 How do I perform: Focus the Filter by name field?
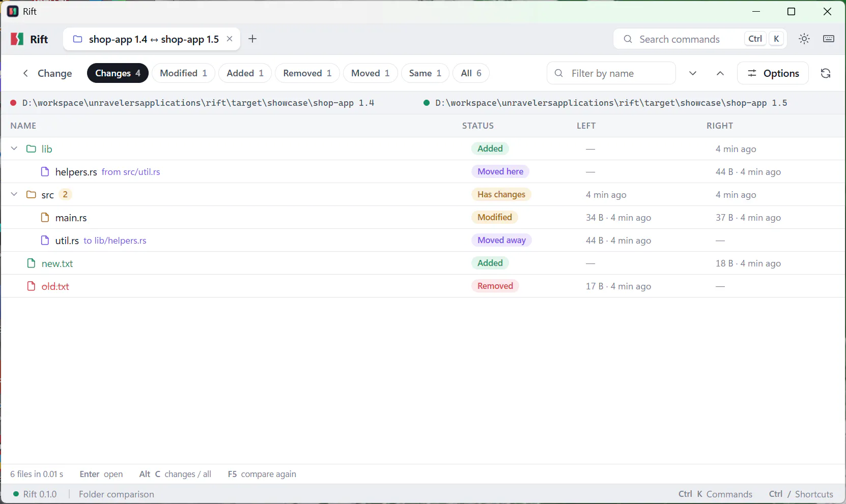coord(611,73)
